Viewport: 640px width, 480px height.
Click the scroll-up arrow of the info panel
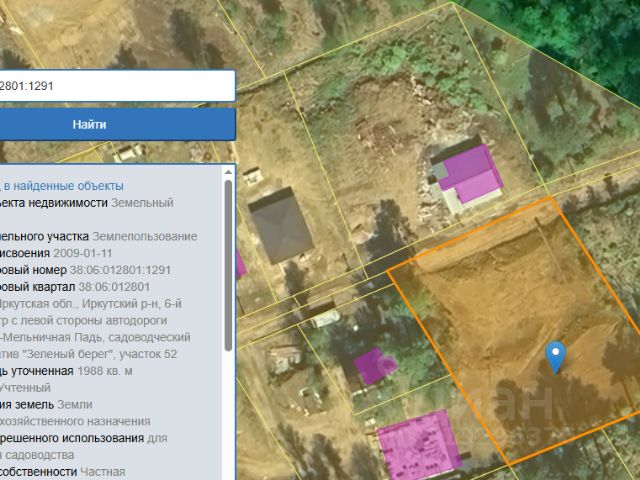(228, 172)
